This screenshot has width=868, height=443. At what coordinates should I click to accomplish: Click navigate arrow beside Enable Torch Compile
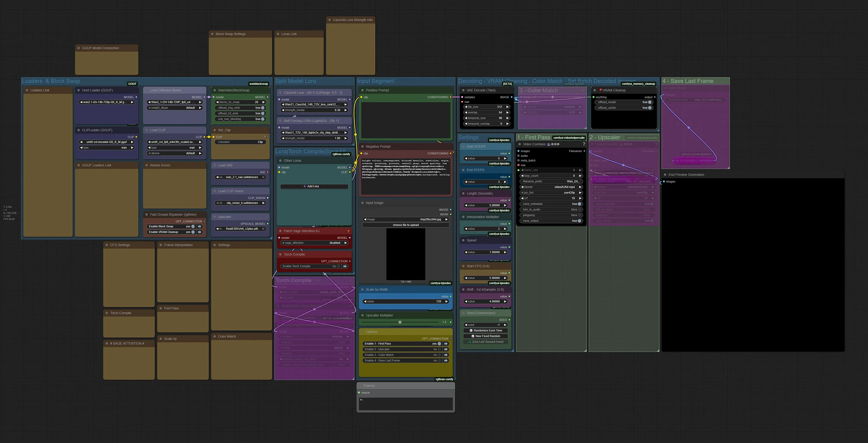coord(345,266)
